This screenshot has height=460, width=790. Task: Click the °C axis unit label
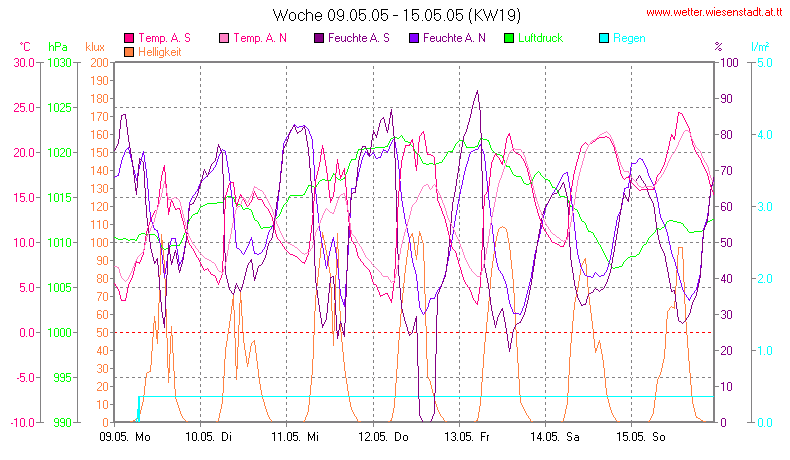[25, 47]
